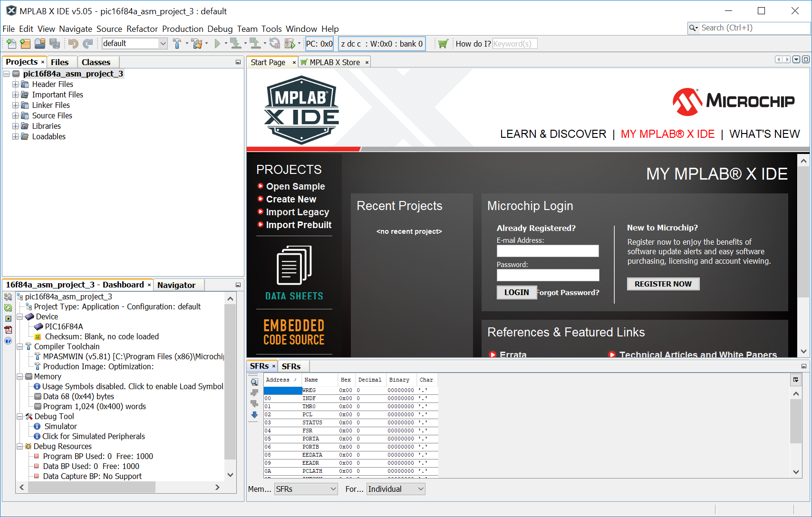Click the Redo arrow icon

88,44
